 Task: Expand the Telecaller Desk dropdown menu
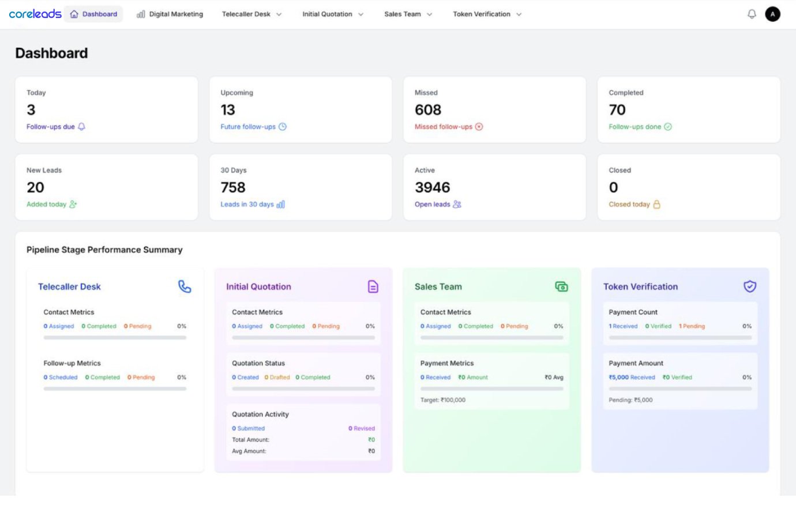tap(251, 14)
